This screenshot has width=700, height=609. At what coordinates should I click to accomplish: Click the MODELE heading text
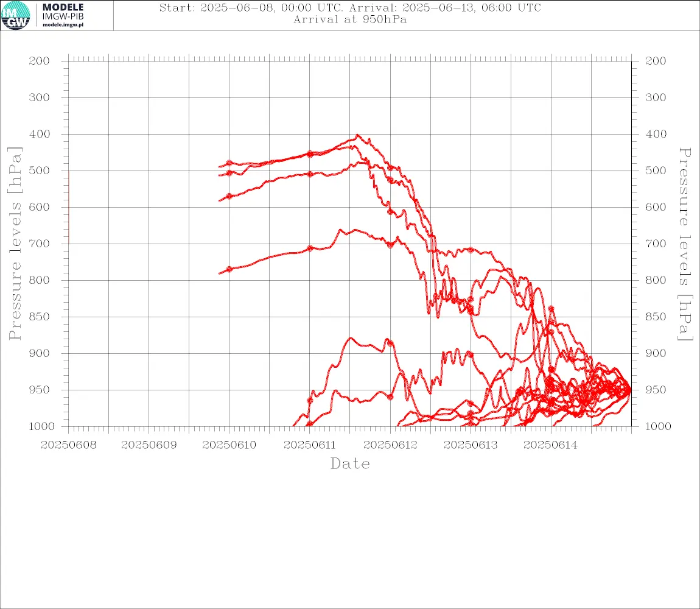pos(63,7)
